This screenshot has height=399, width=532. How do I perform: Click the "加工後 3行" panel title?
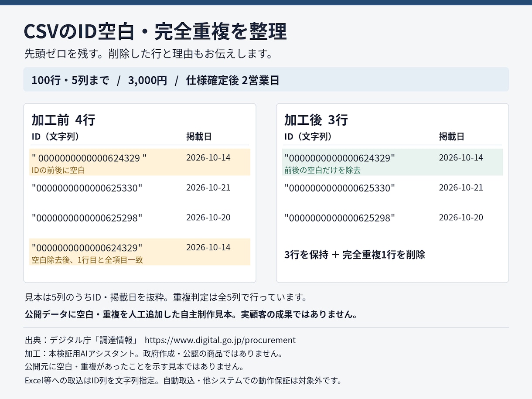click(316, 119)
